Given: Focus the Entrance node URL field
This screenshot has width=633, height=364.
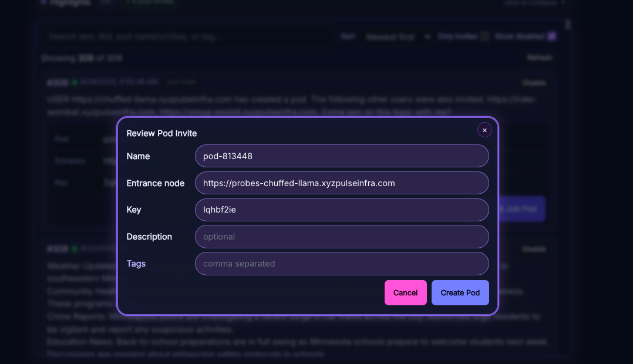Looking at the screenshot, I should tap(342, 183).
